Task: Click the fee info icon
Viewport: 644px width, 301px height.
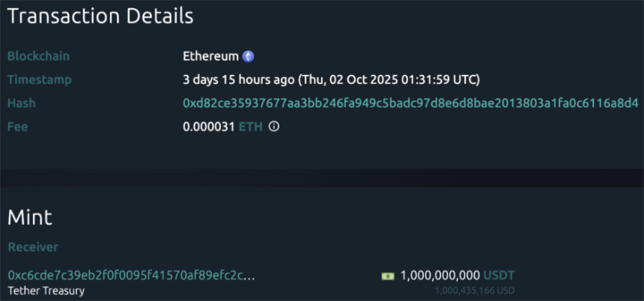Action: 274,127
